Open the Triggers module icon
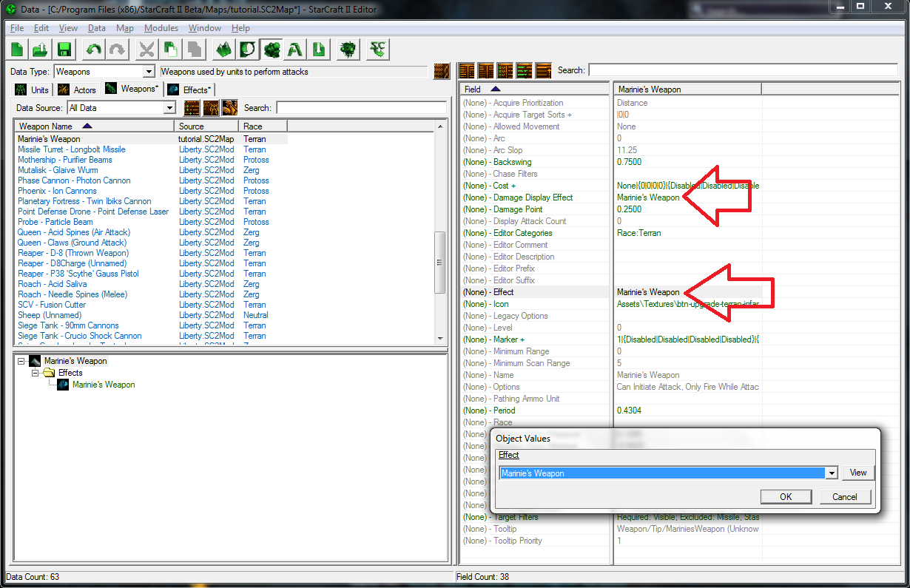This screenshot has width=910, height=588. [x=248, y=50]
